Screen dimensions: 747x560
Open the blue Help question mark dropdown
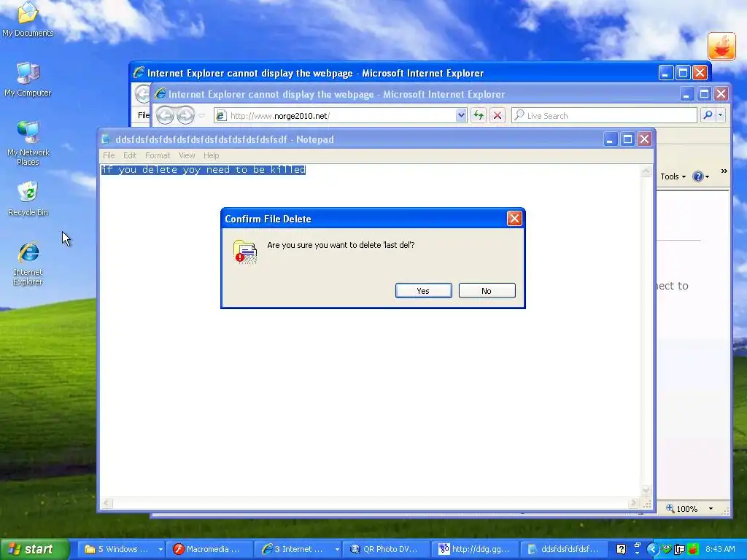(700, 176)
